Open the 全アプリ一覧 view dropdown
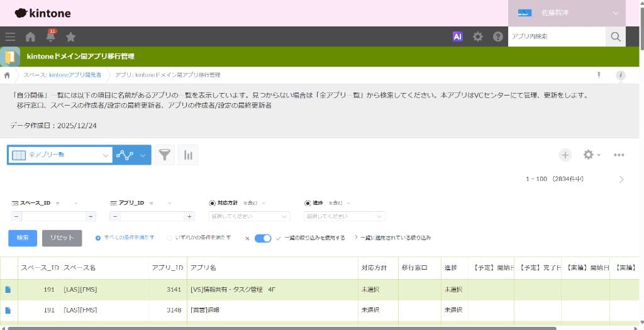The width and height of the screenshot is (644, 330). (x=60, y=155)
